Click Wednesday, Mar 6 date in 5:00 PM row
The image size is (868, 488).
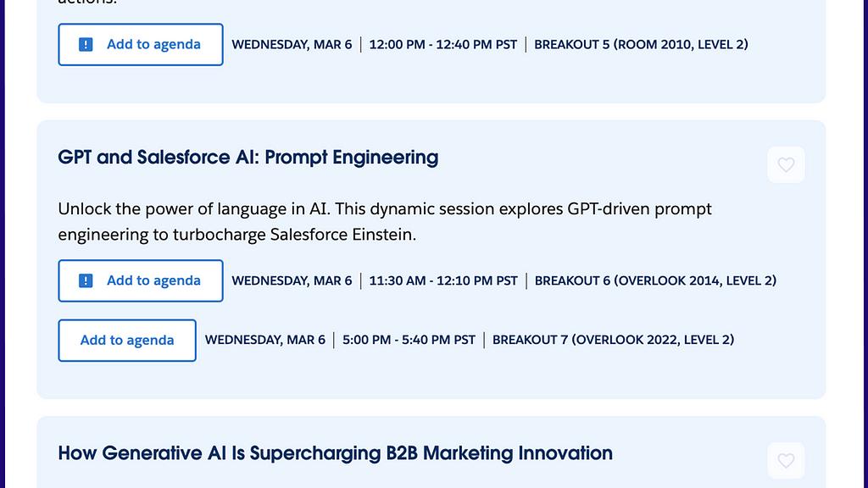click(265, 341)
